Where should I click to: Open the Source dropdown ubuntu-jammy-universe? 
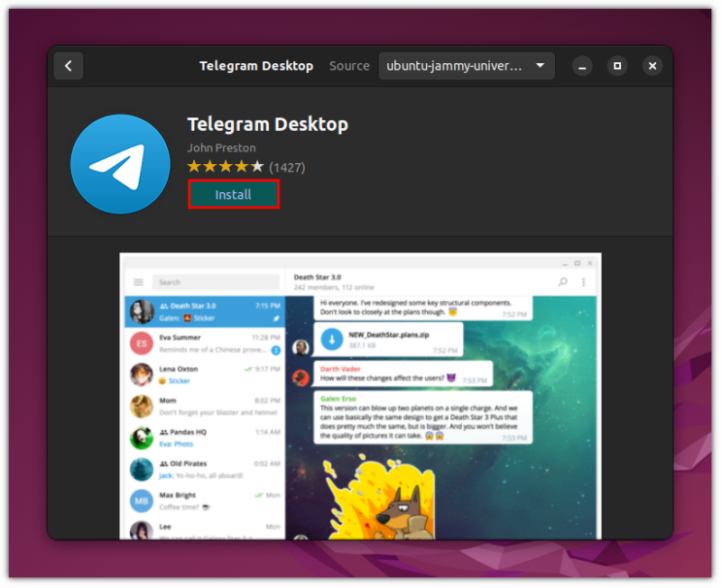466,66
